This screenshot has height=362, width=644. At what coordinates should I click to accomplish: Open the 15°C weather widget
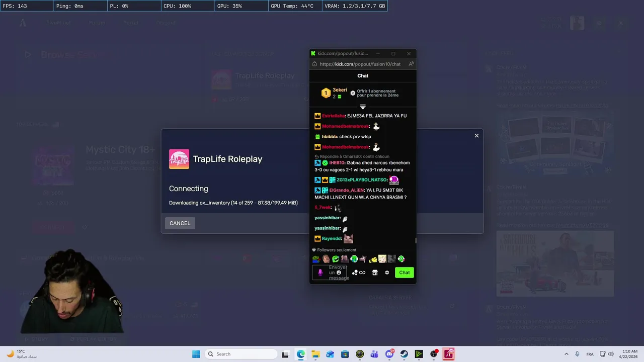click(x=22, y=354)
